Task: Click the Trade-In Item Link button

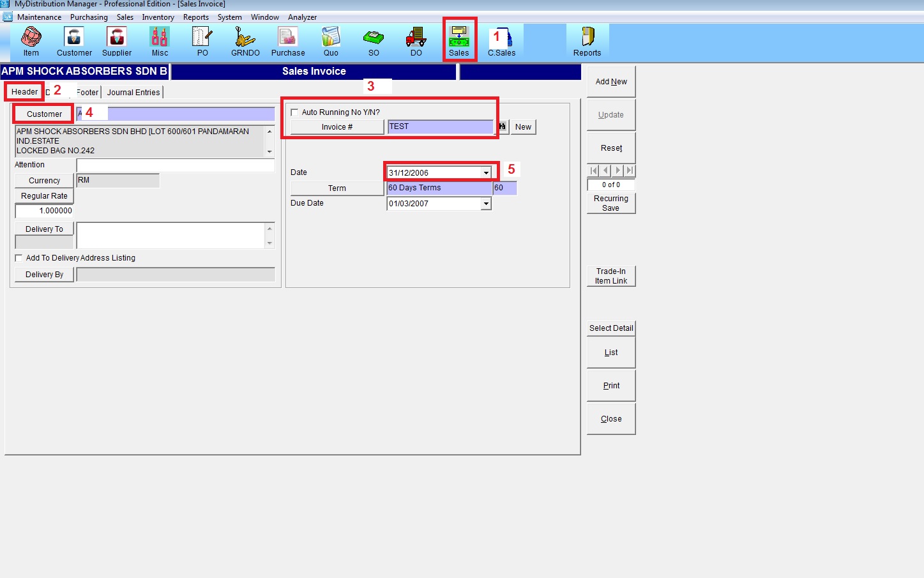Action: pyautogui.click(x=611, y=276)
